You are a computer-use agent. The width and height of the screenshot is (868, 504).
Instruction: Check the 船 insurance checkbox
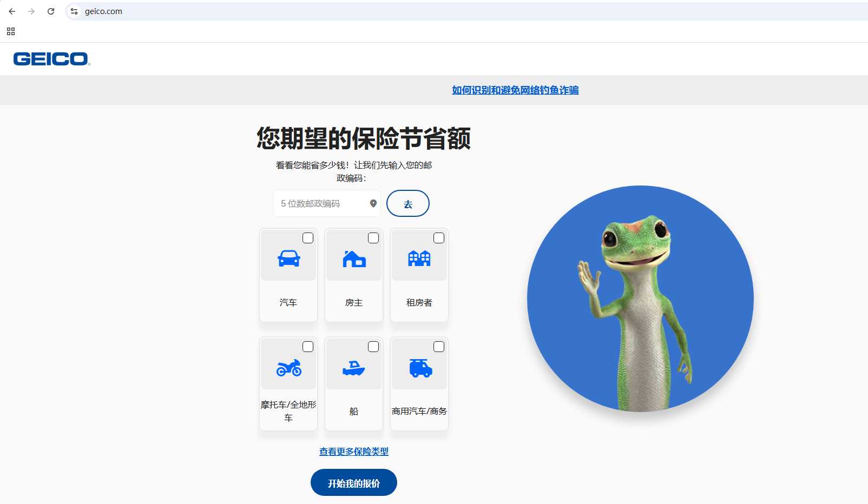tap(373, 347)
